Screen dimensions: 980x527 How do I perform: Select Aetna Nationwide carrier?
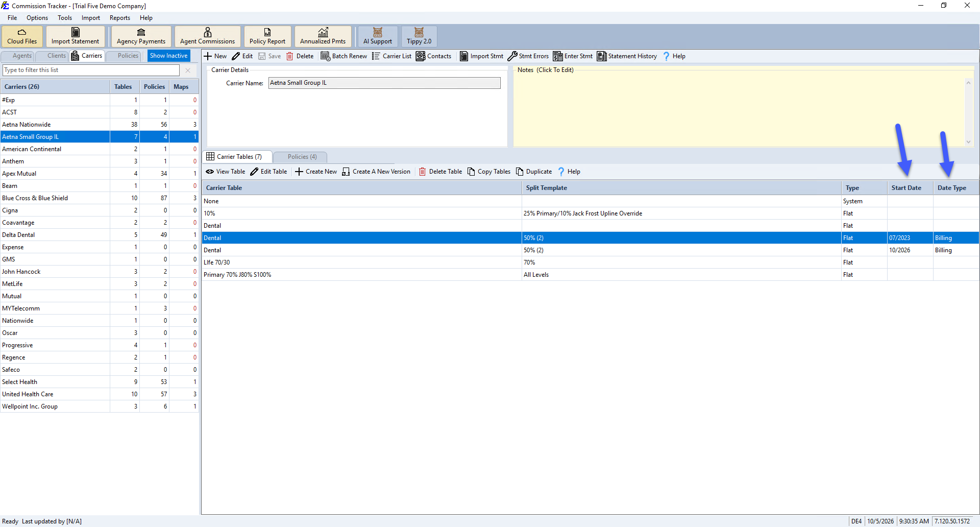(100, 125)
